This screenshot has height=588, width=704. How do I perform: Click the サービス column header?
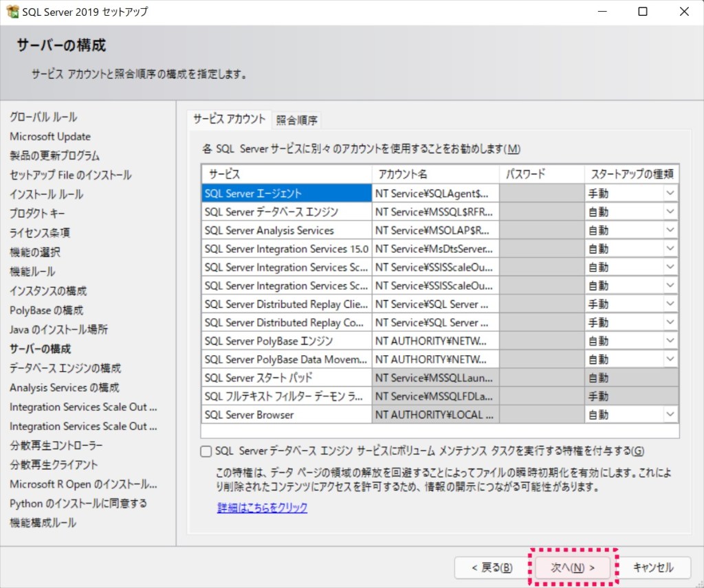coord(287,174)
